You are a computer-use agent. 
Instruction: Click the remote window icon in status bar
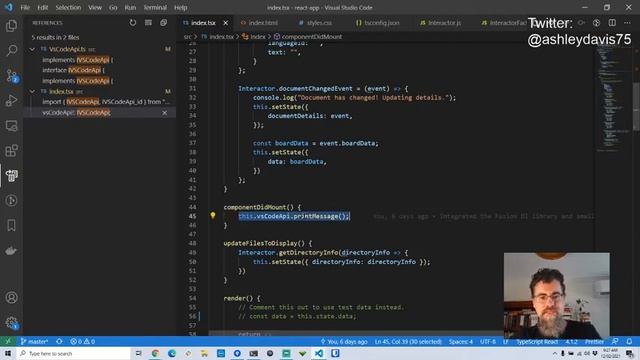[x=8, y=341]
